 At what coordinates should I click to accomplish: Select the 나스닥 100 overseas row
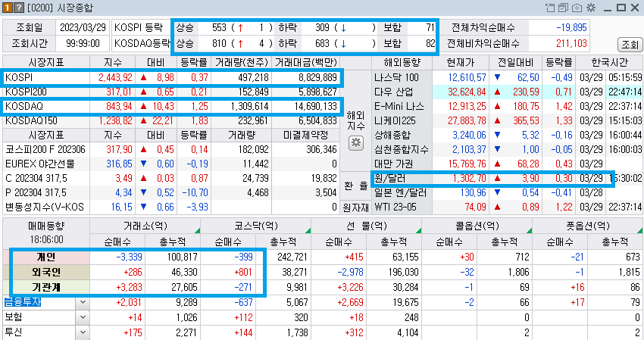(x=508, y=77)
